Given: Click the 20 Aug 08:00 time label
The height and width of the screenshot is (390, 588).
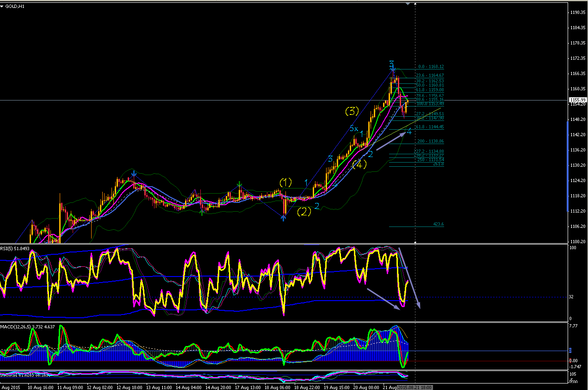Looking at the screenshot, I should pos(366,387).
